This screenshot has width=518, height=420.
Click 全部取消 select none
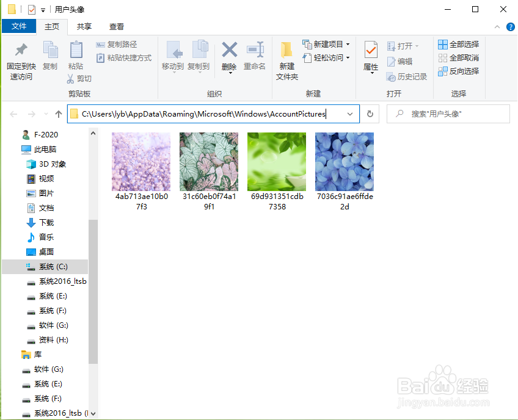[x=459, y=58]
